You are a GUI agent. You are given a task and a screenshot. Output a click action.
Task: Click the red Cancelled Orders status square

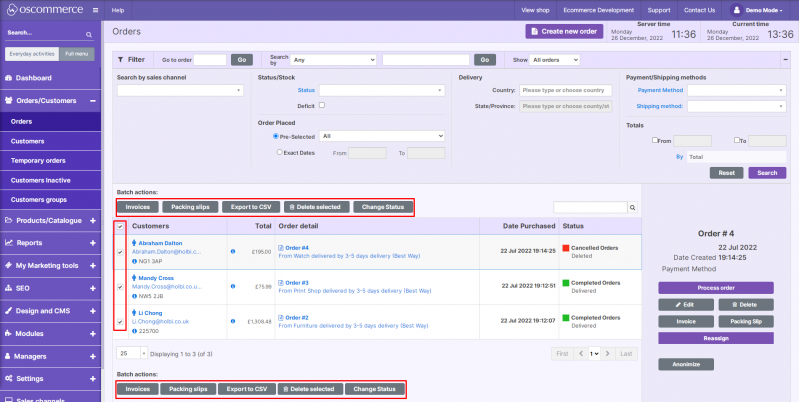click(x=565, y=246)
